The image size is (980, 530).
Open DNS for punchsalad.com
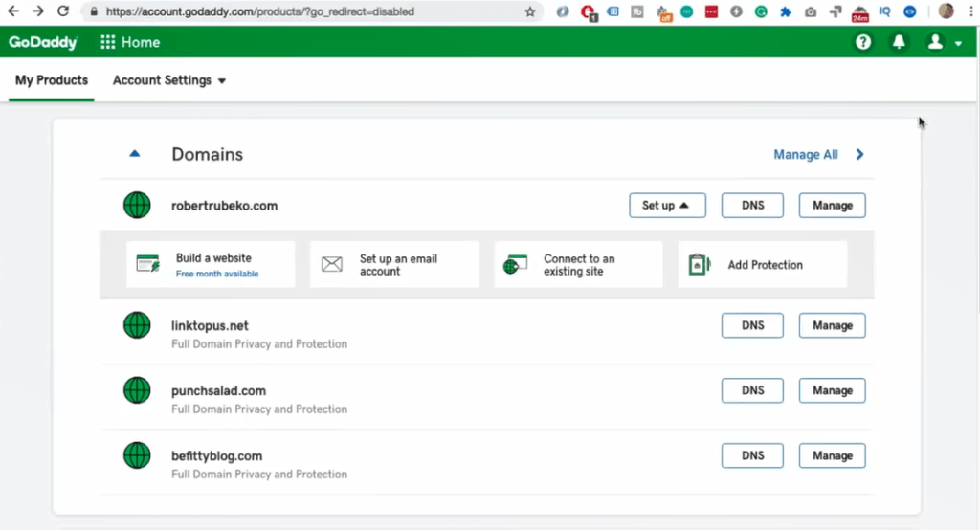click(752, 390)
